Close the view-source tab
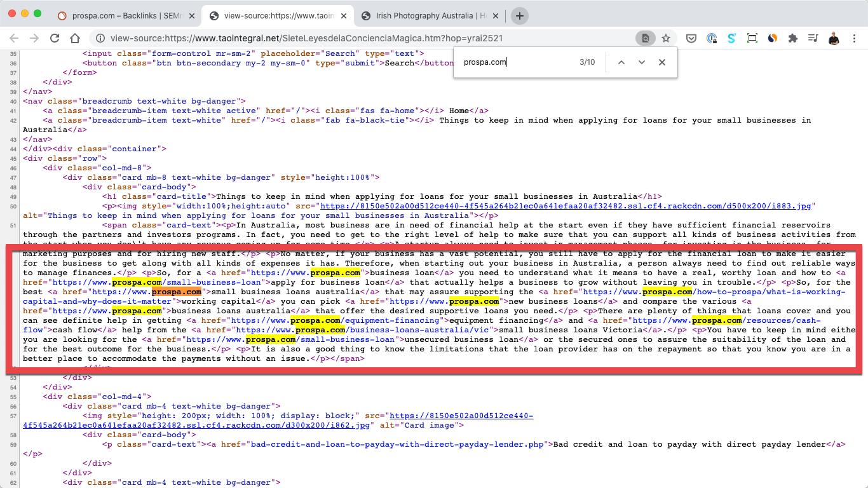Screen dimensions: 868x488 (344, 16)
